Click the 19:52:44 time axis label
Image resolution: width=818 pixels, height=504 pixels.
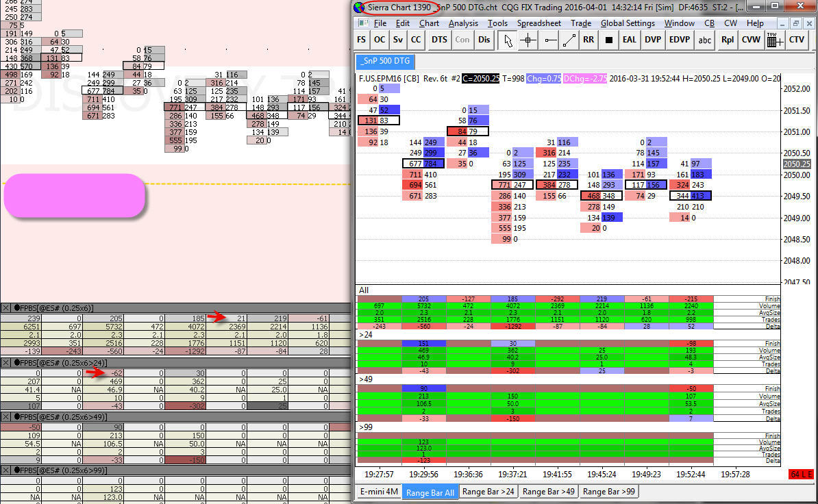(691, 475)
